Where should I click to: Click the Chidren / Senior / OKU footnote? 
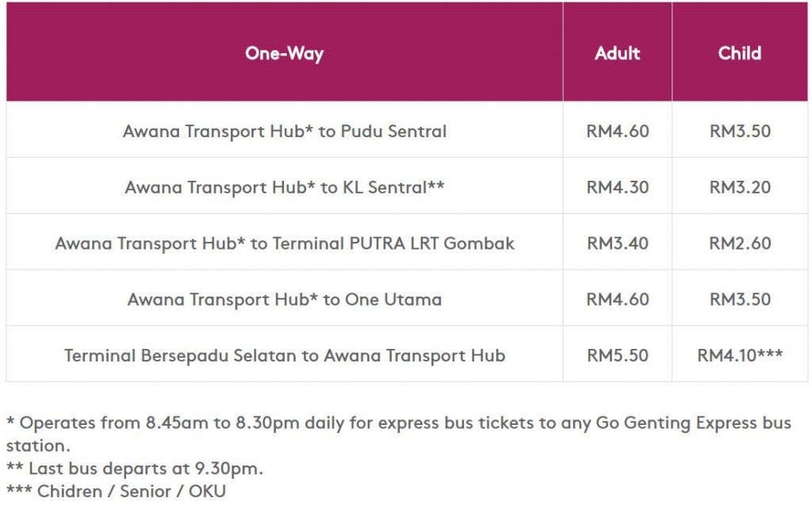pos(116,492)
